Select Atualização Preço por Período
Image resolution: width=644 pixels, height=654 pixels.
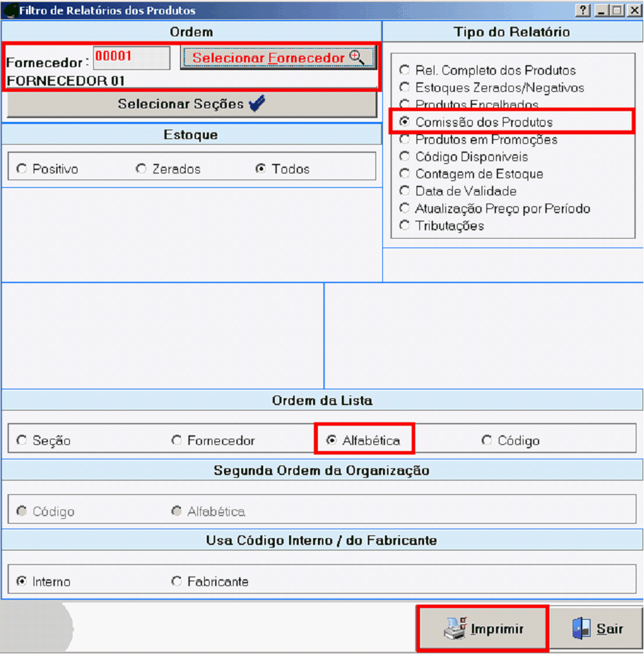[x=405, y=208]
